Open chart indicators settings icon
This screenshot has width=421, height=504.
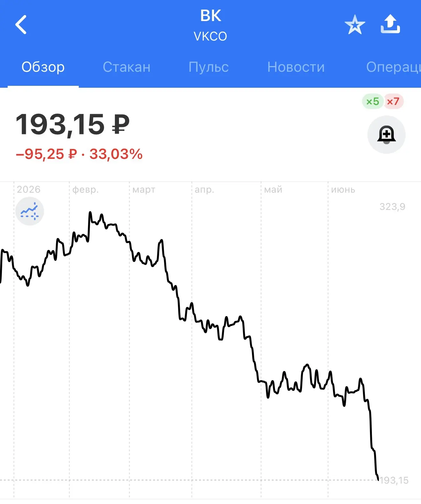point(30,211)
